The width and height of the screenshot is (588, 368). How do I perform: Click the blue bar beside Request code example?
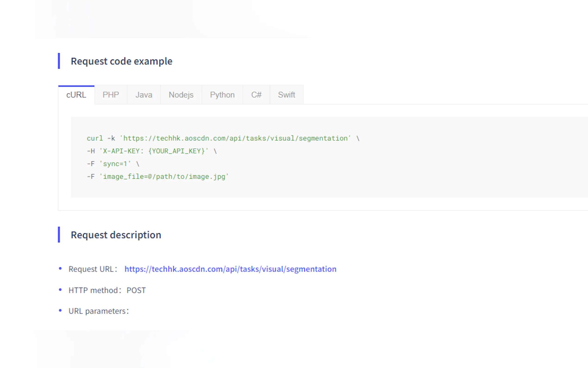coord(59,61)
